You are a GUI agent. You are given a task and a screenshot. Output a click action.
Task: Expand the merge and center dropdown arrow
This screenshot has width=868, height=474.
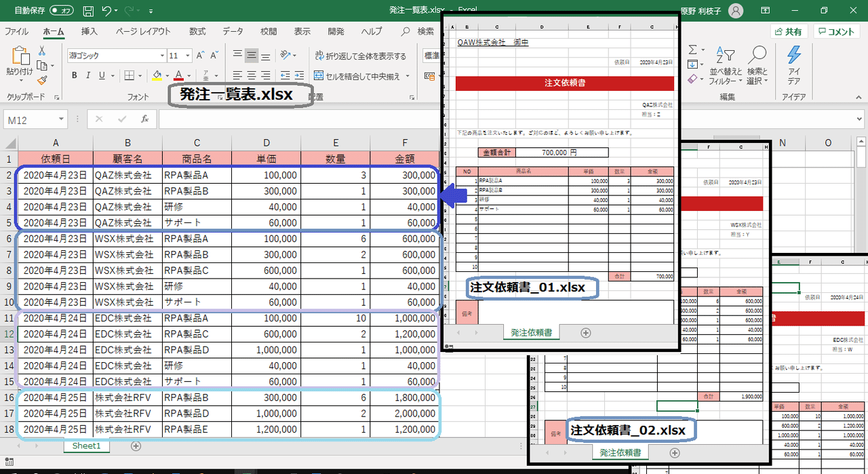(408, 76)
